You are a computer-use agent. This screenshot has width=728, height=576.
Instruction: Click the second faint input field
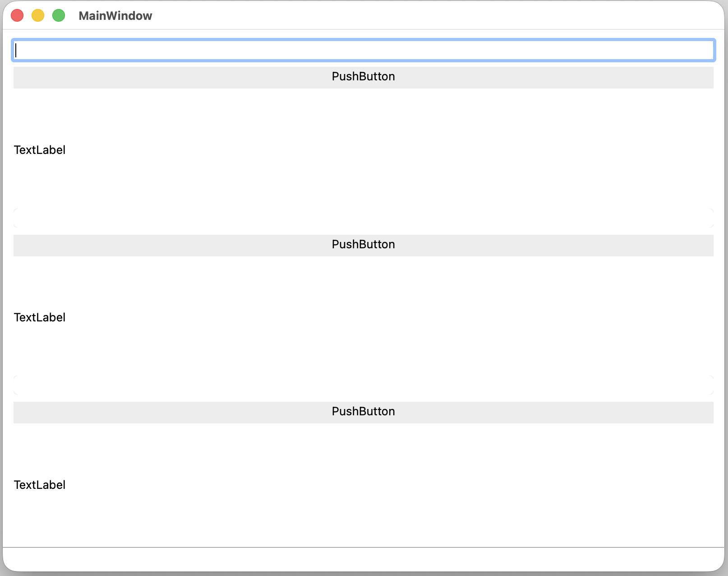[363, 218]
